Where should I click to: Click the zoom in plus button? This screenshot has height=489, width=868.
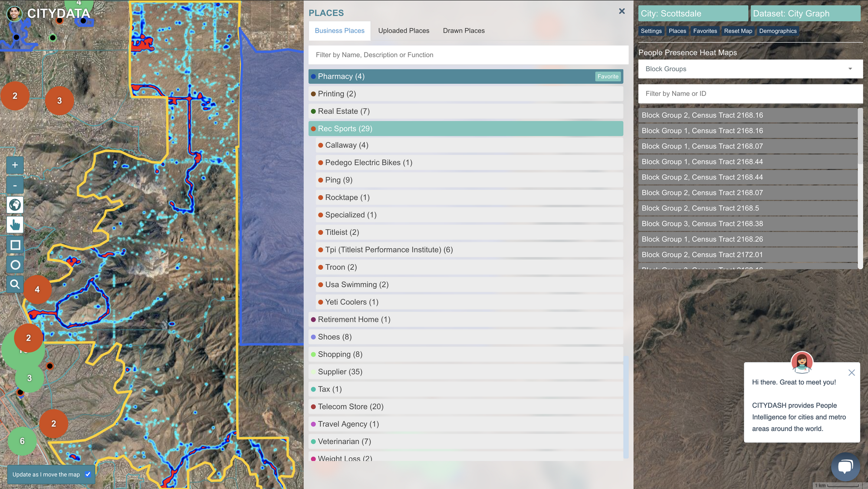coord(15,165)
